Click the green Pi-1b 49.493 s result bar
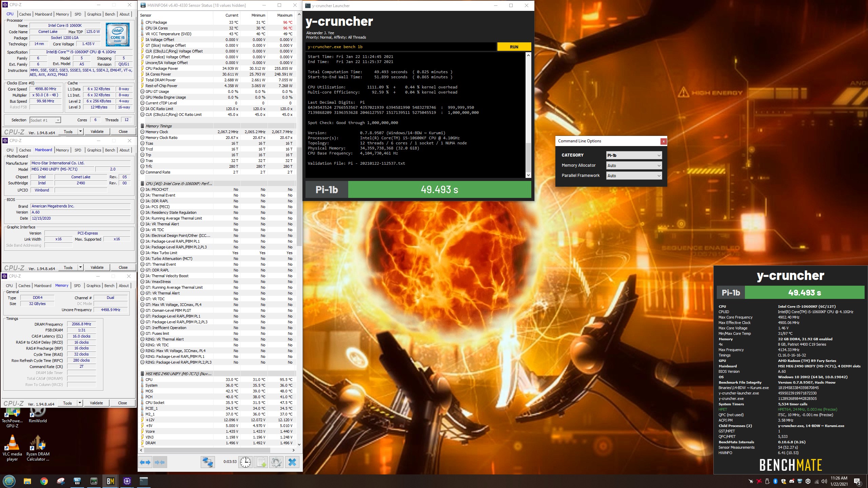868x488 pixels. [x=439, y=189]
